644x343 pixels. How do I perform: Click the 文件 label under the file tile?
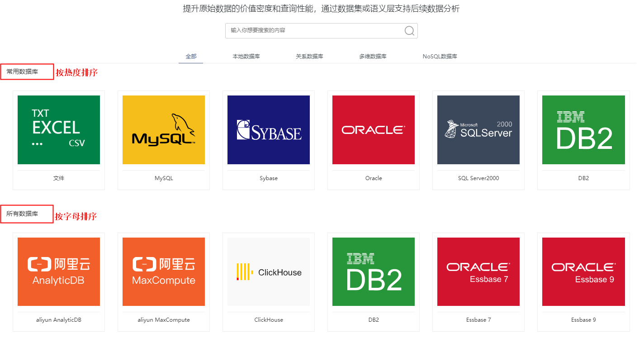pyautogui.click(x=59, y=178)
